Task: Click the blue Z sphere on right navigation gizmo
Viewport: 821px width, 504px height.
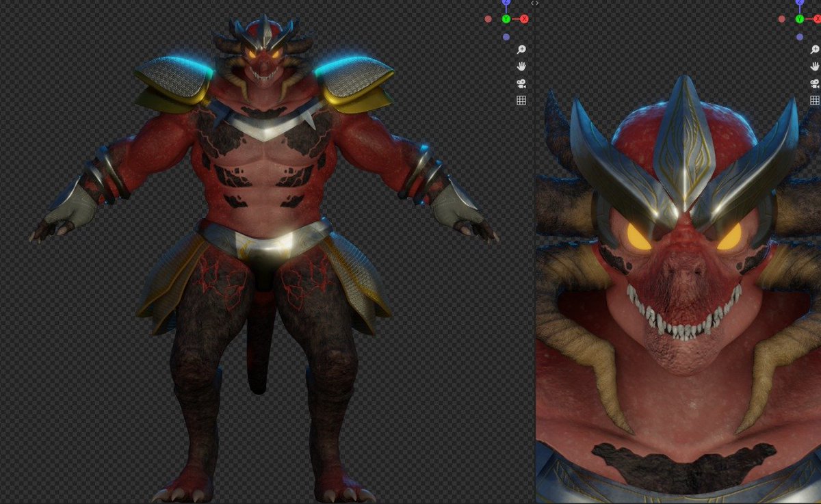Action: point(800,2)
